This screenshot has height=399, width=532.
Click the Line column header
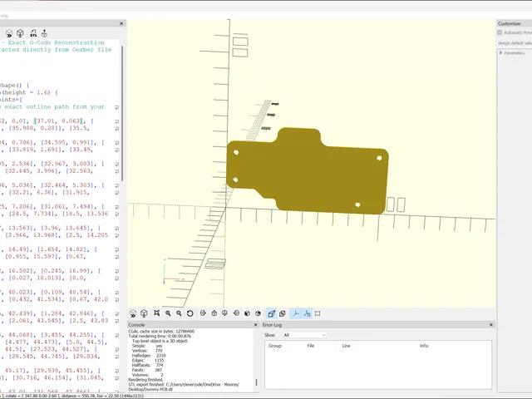[346, 346]
